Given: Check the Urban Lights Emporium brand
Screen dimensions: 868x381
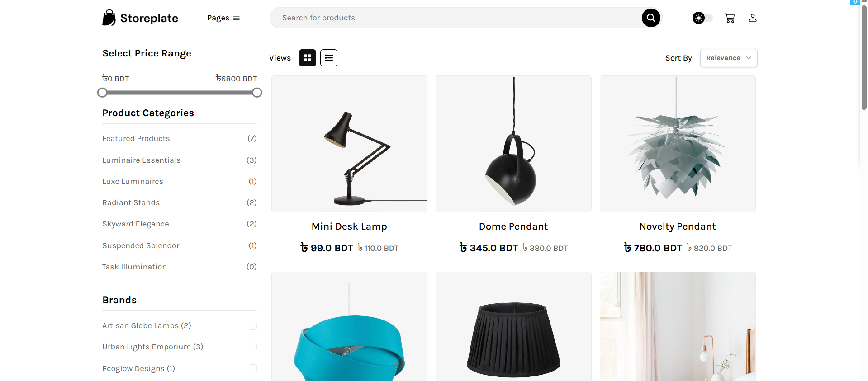Looking at the screenshot, I should pos(253,347).
